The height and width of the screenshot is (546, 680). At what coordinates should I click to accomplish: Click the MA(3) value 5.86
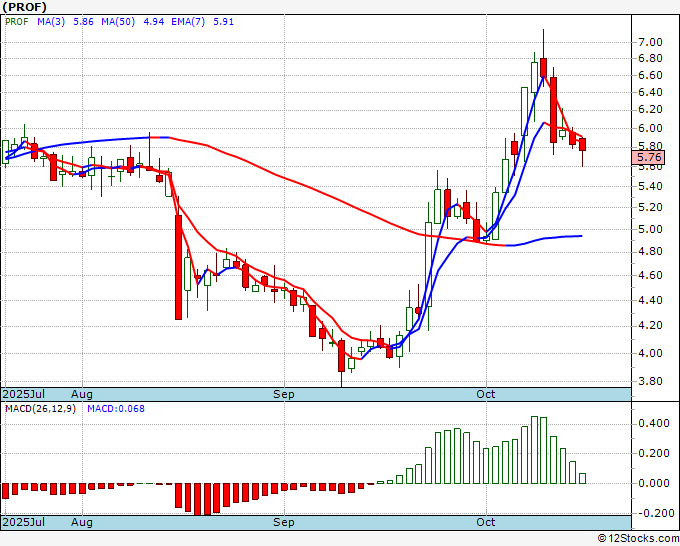click(x=83, y=22)
